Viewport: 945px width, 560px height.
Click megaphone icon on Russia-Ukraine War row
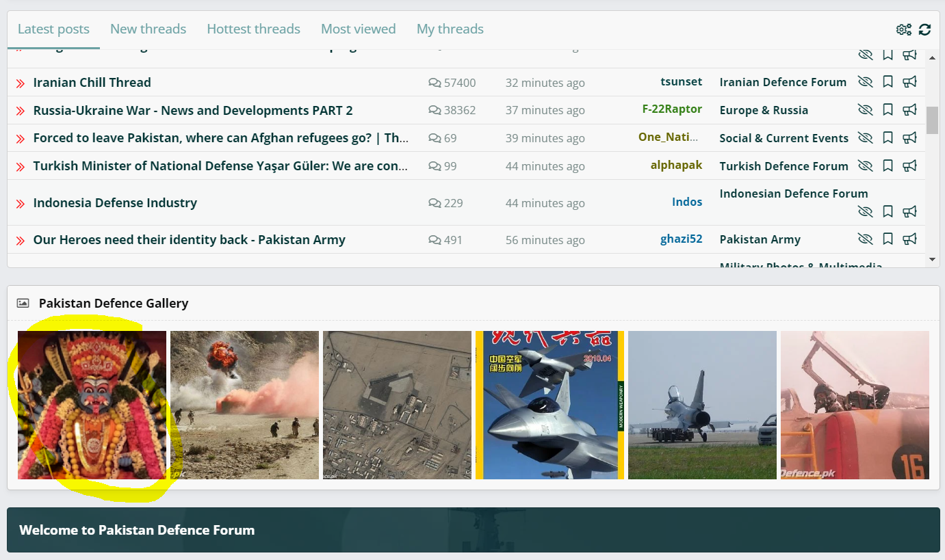[909, 110]
